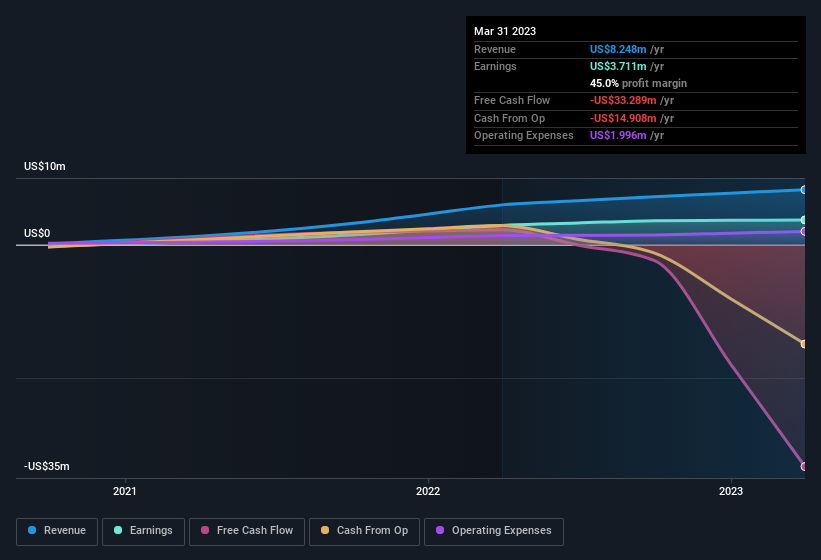Image resolution: width=821 pixels, height=560 pixels.
Task: Toggle the Cash From Op legend button
Action: (364, 531)
